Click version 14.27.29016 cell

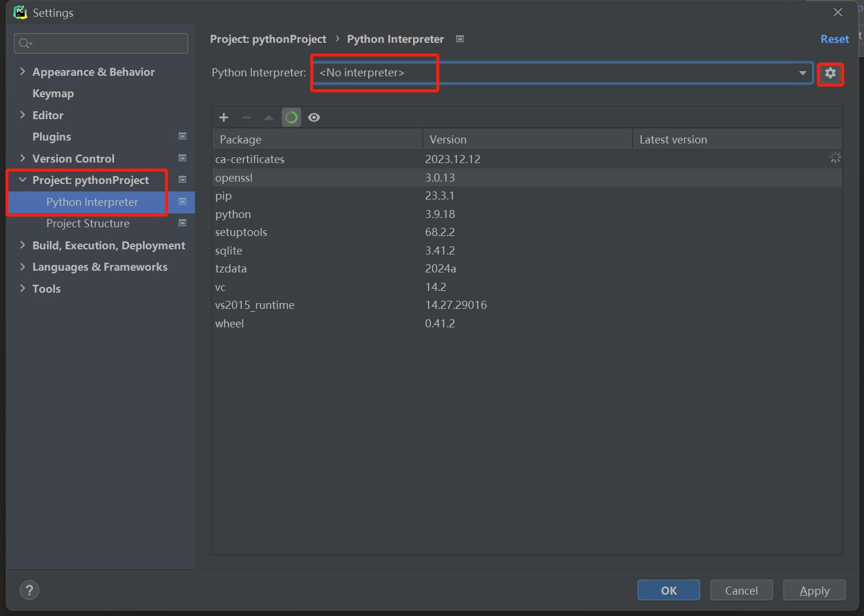click(x=456, y=305)
